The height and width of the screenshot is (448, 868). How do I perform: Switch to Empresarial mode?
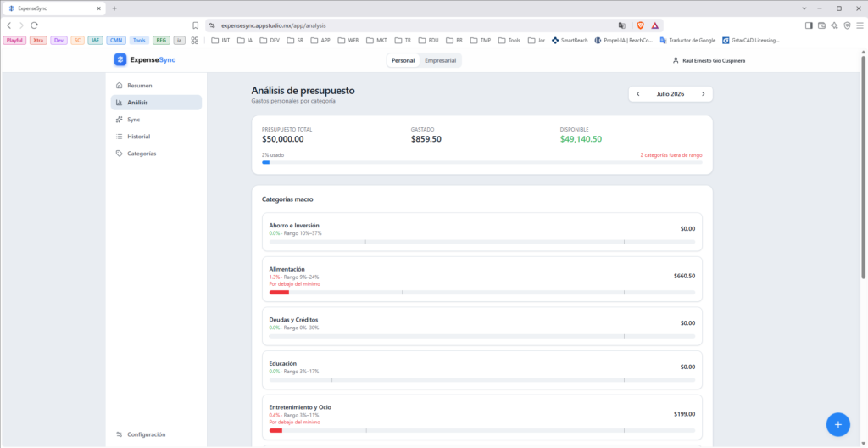440,60
